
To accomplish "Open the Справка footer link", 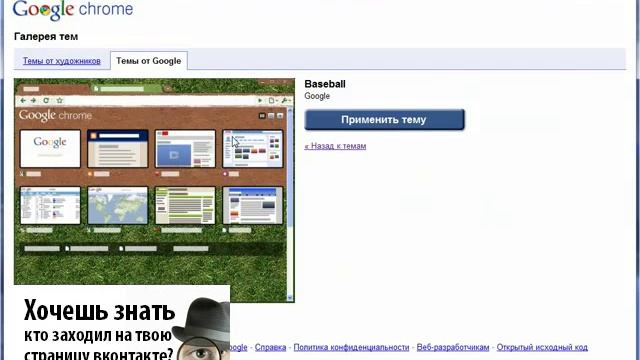I will (x=270, y=347).
